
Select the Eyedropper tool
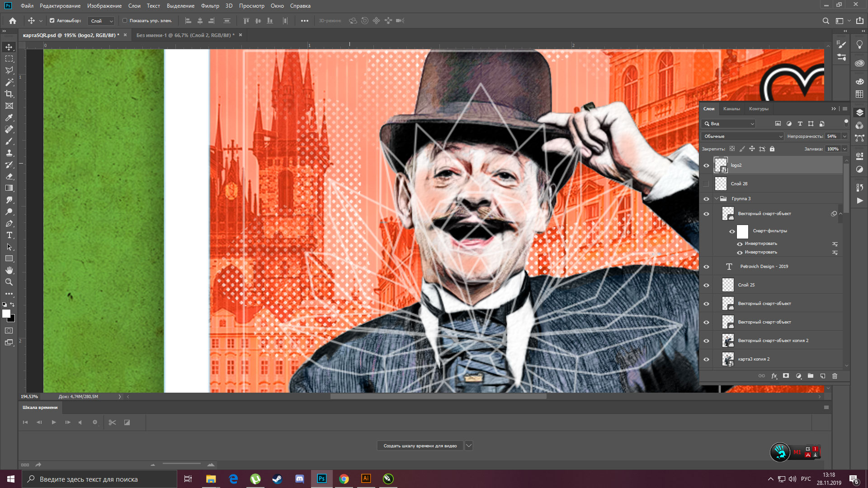(9, 117)
